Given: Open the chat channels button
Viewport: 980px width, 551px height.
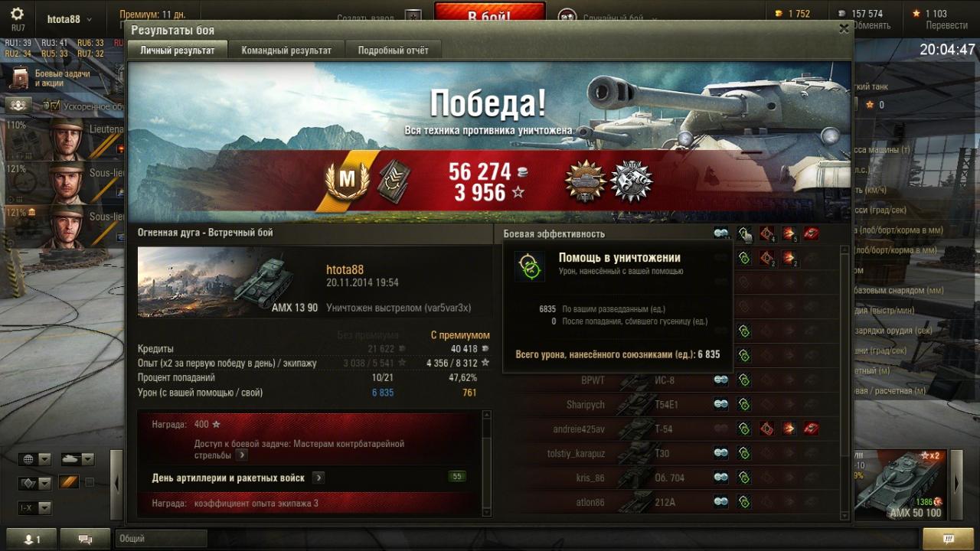Looking at the screenshot, I should [x=85, y=540].
